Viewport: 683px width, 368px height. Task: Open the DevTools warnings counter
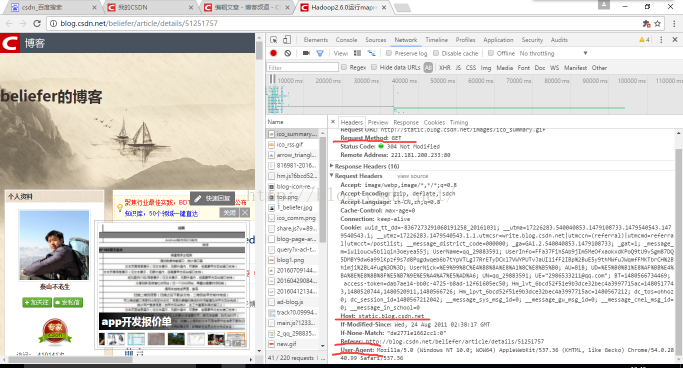(644, 40)
